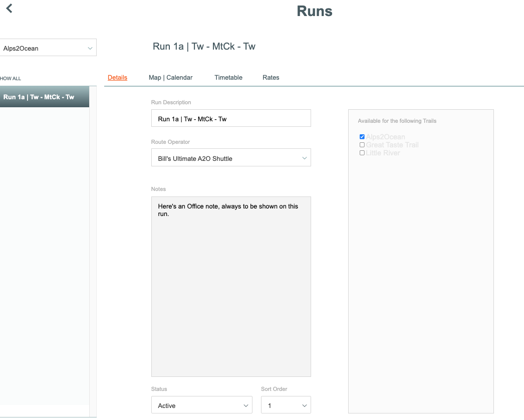This screenshot has height=420, width=524.
Task: Click the 'Available for the following Trails' label
Action: click(397, 121)
